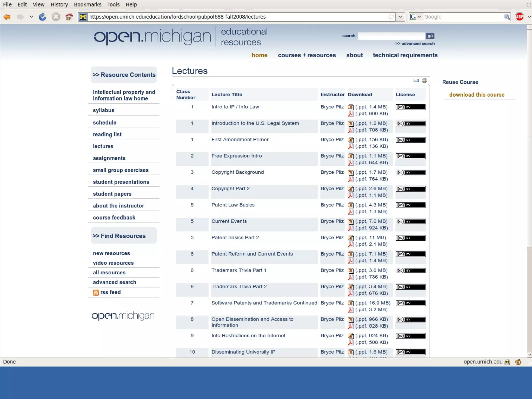The width and height of the screenshot is (532, 399).
Task: Click the site search input field
Action: (391, 36)
